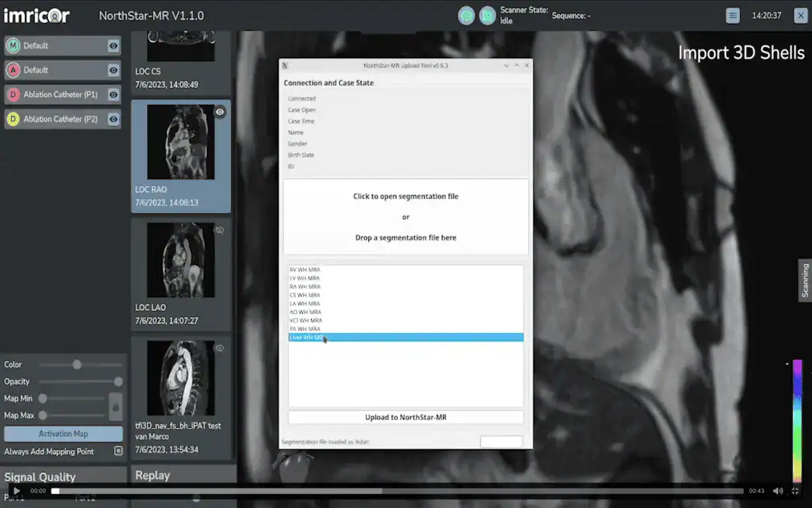Select LA WH MRA in the list

point(406,303)
